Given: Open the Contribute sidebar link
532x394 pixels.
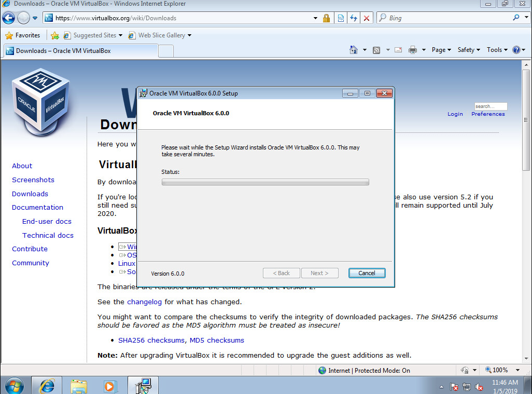Looking at the screenshot, I should pos(30,249).
